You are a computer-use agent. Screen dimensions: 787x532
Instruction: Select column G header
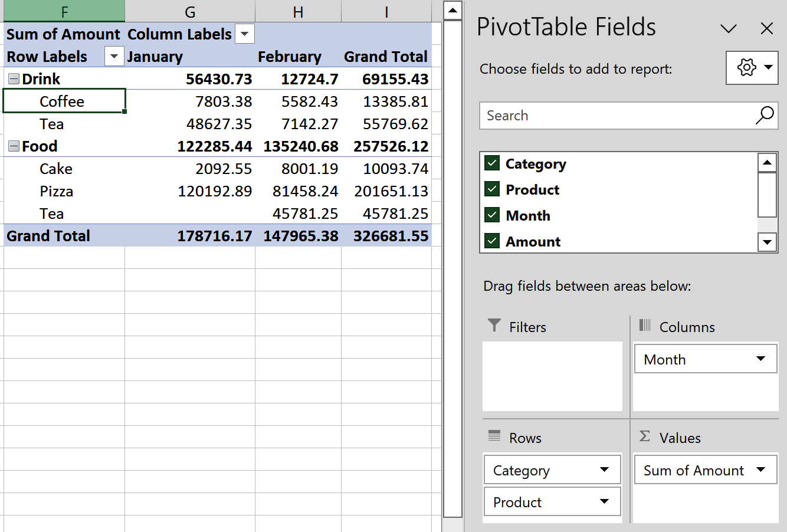190,11
